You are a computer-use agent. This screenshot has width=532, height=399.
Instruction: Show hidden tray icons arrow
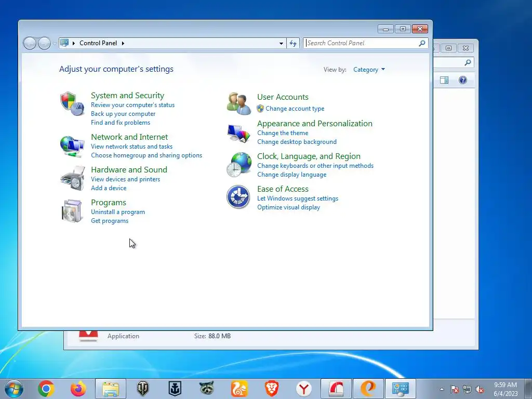442,390
